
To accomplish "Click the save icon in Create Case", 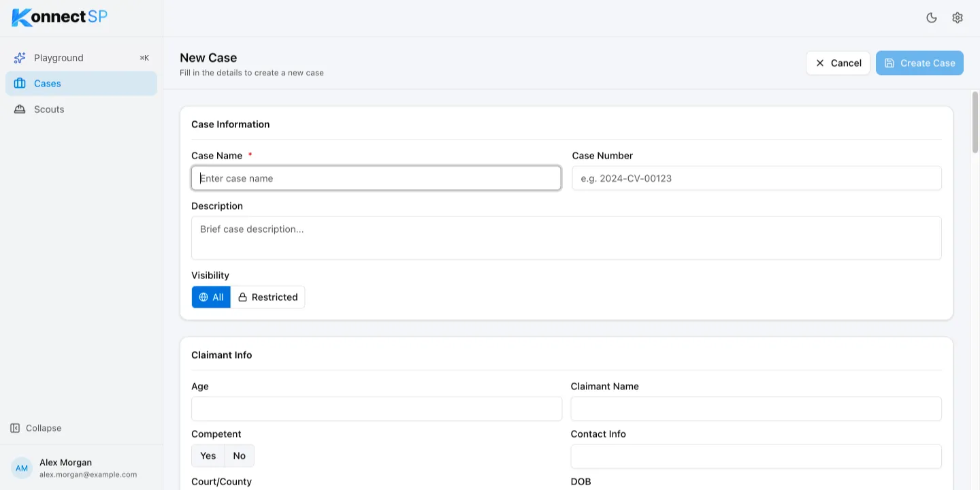I will [x=889, y=63].
